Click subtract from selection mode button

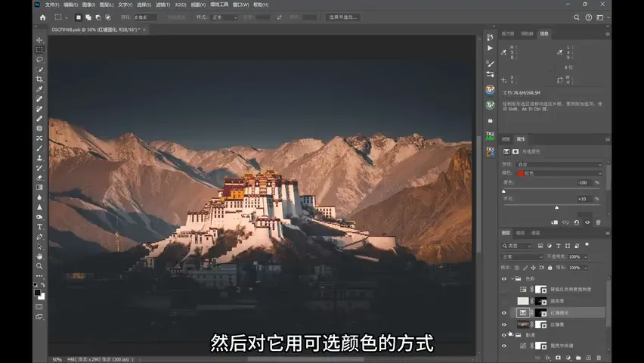98,17
